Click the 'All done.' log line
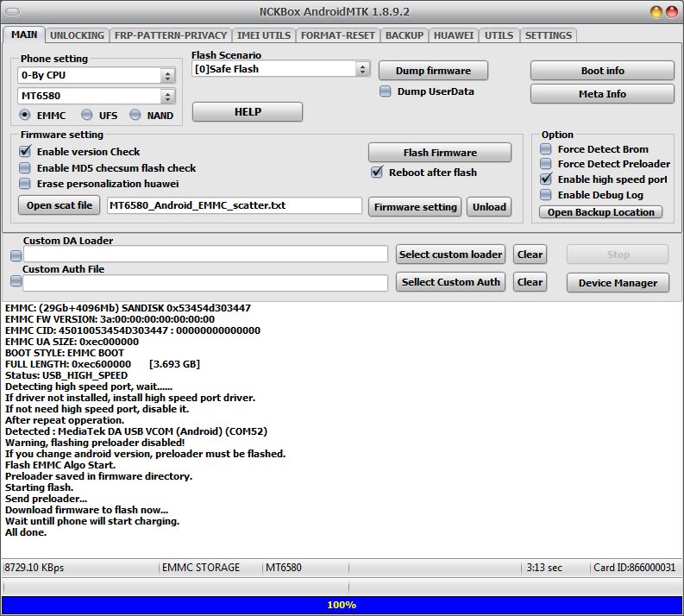 (26, 532)
